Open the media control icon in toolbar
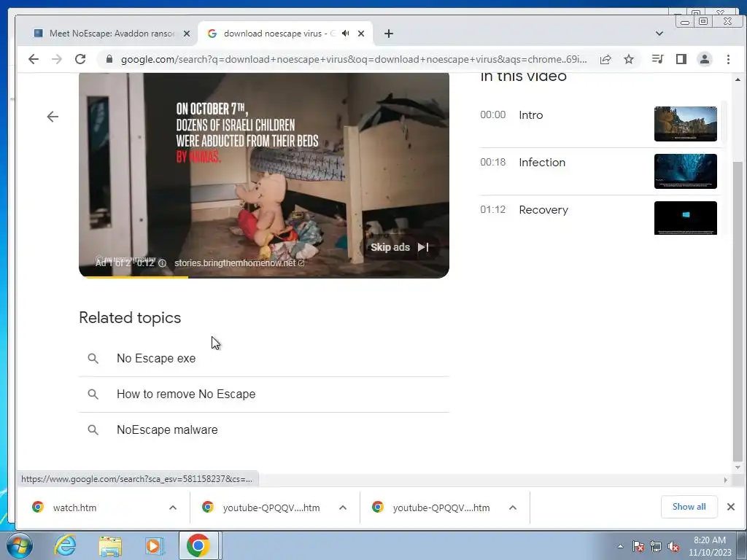Screen dimensions: 747x560 coord(657,59)
